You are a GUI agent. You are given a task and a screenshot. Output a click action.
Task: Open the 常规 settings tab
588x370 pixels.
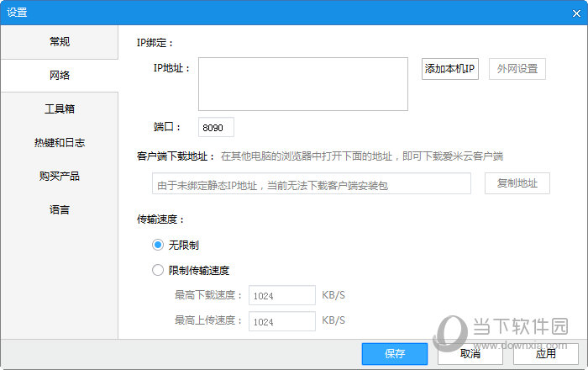60,42
